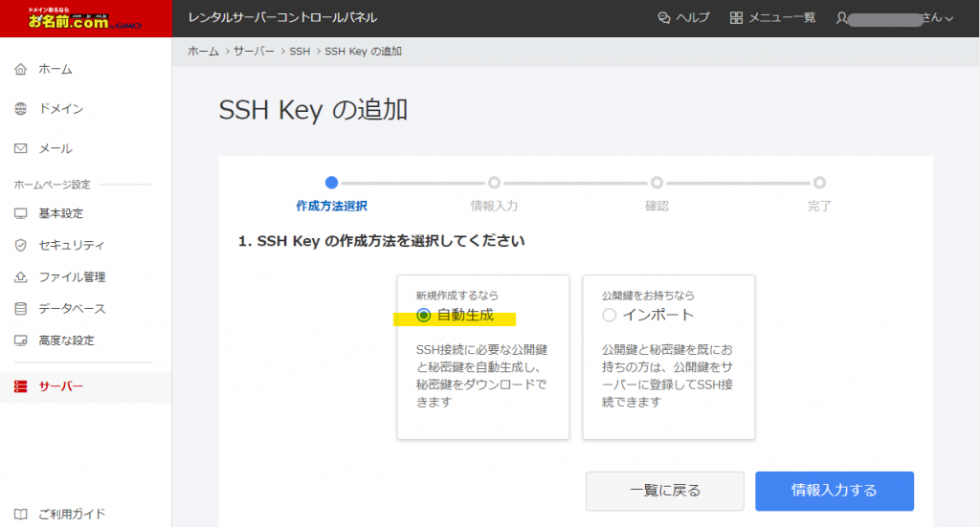Click the home icon in sidebar

20,70
